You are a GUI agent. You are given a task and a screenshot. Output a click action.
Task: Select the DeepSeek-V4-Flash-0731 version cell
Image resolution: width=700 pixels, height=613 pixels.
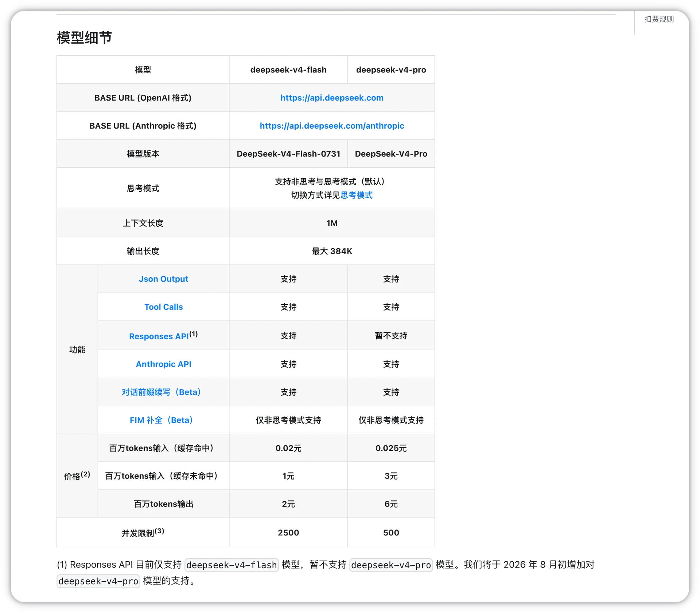coord(288,154)
